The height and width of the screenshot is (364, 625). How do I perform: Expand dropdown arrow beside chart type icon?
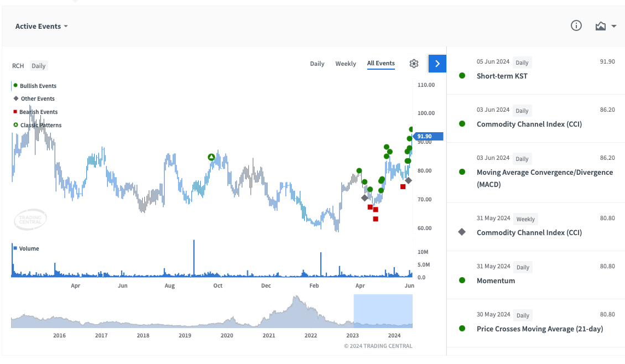(x=614, y=27)
